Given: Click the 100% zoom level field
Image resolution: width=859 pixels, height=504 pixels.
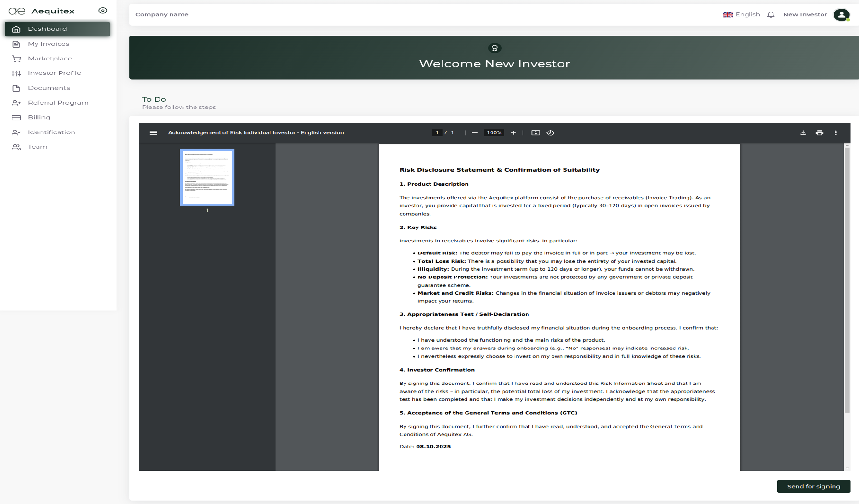Looking at the screenshot, I should [x=494, y=133].
